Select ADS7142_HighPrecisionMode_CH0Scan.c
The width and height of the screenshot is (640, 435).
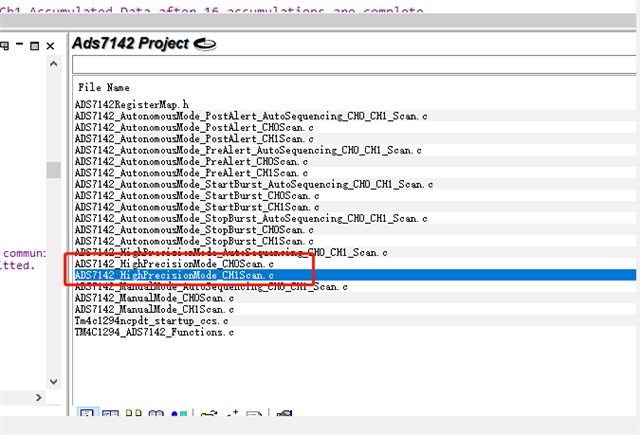[174, 264]
